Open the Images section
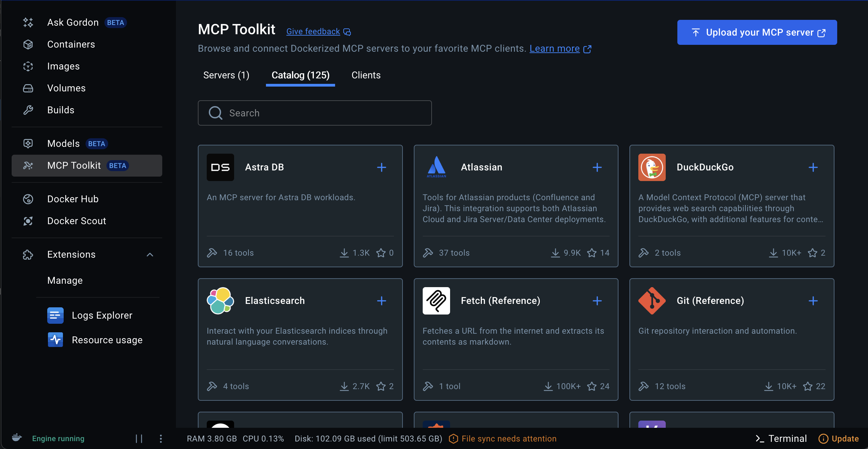 click(x=87, y=66)
